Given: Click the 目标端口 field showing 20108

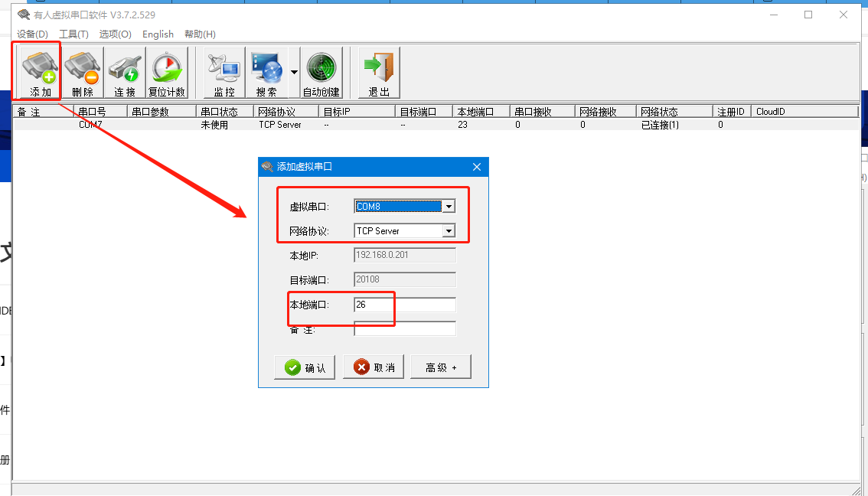Looking at the screenshot, I should coord(405,279).
